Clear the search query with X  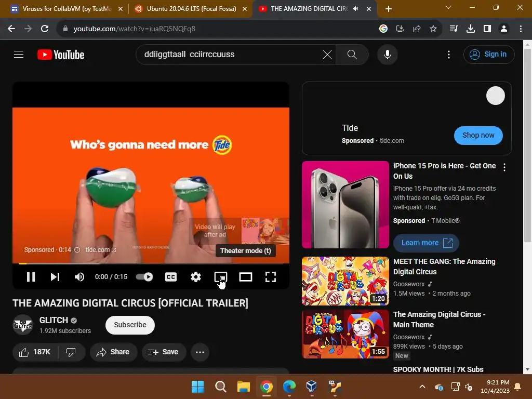327,55
